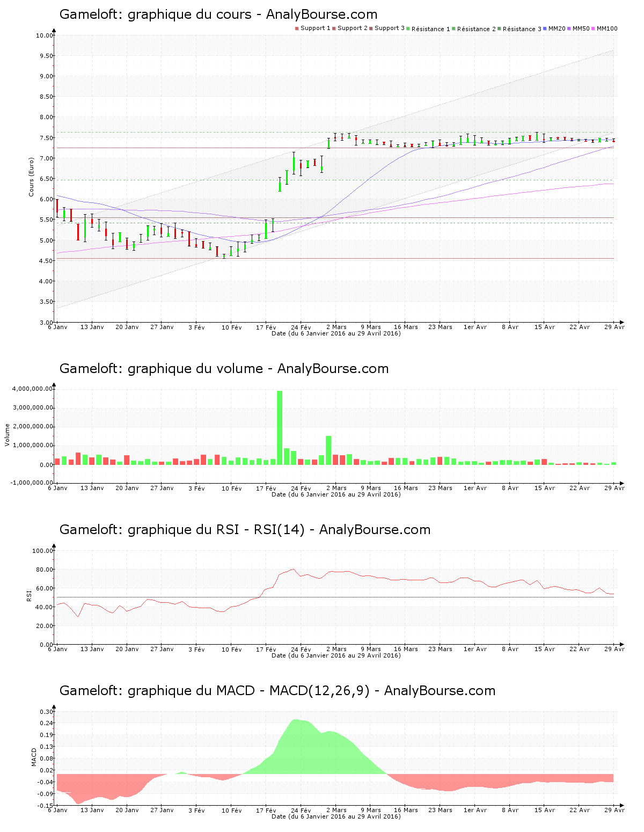The image size is (644, 832).
Task: Click the 'MACD' vertical axis label
Action: pos(34,757)
